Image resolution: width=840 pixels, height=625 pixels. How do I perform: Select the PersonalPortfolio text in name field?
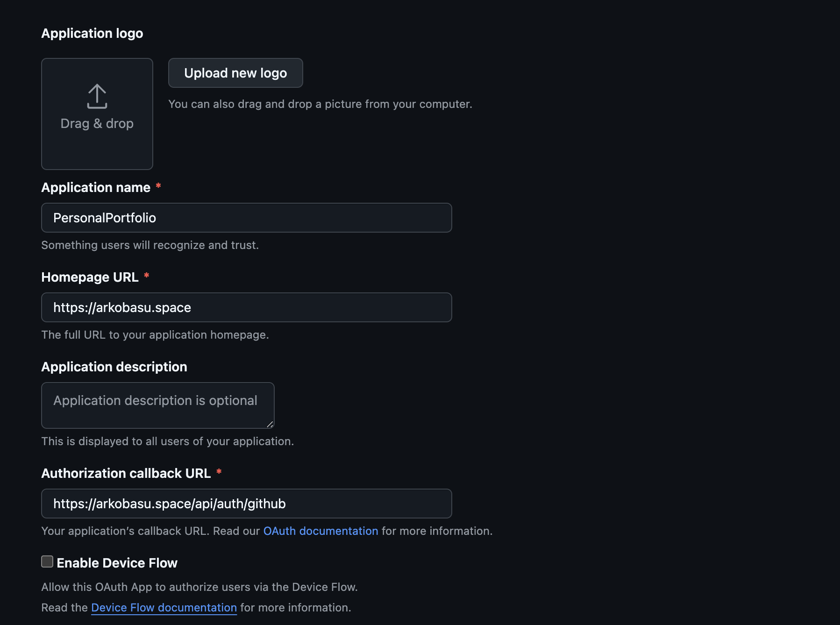(x=104, y=218)
